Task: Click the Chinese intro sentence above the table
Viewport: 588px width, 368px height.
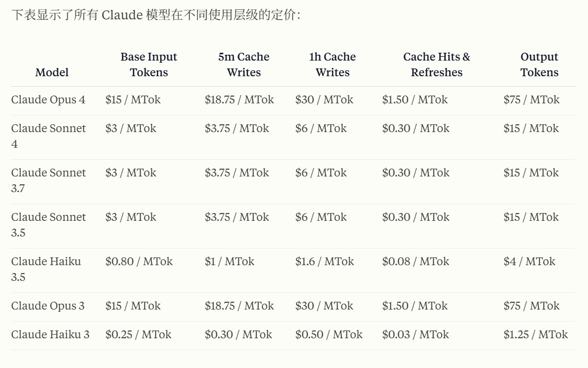Action: click(156, 15)
